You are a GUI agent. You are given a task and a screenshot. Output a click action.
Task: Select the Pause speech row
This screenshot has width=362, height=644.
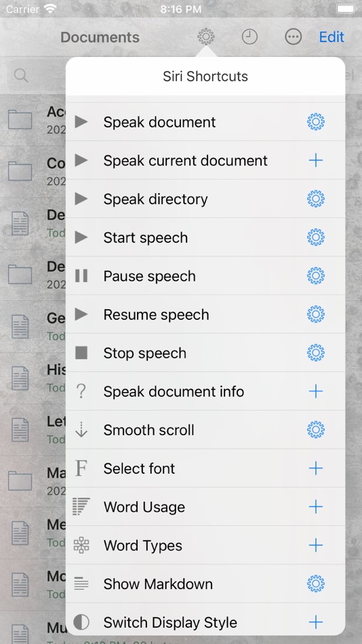(205, 276)
